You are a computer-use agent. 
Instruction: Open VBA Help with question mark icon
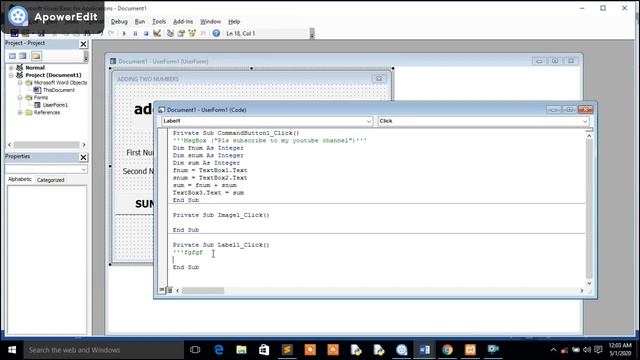[216, 33]
